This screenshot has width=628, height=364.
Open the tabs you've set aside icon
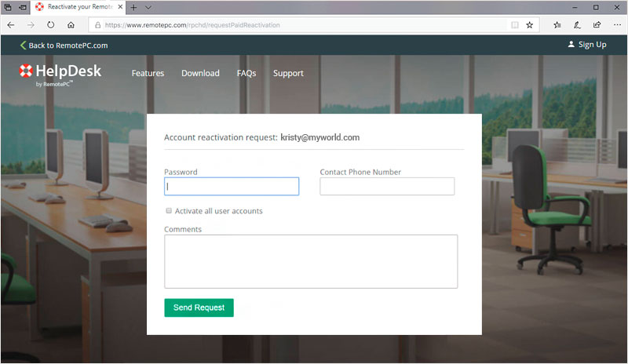(x=8, y=7)
